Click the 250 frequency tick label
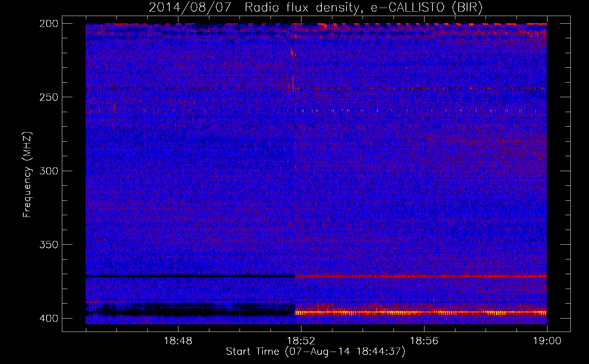The height and width of the screenshot is (364, 589). (x=48, y=97)
